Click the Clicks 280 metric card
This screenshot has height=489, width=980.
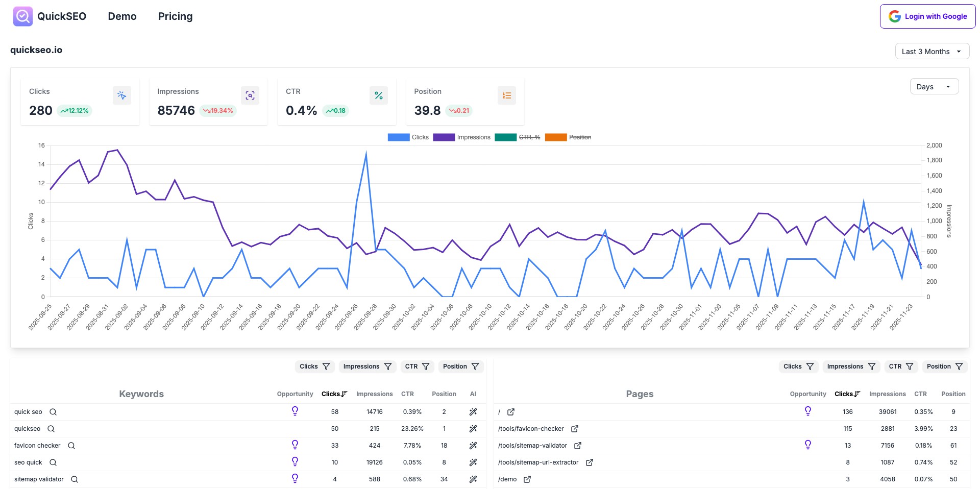pos(80,102)
